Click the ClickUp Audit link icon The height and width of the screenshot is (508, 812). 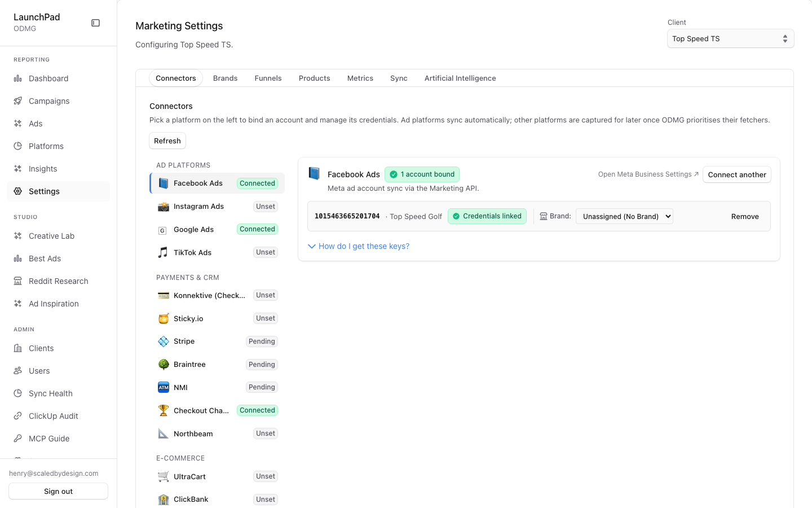click(x=18, y=416)
